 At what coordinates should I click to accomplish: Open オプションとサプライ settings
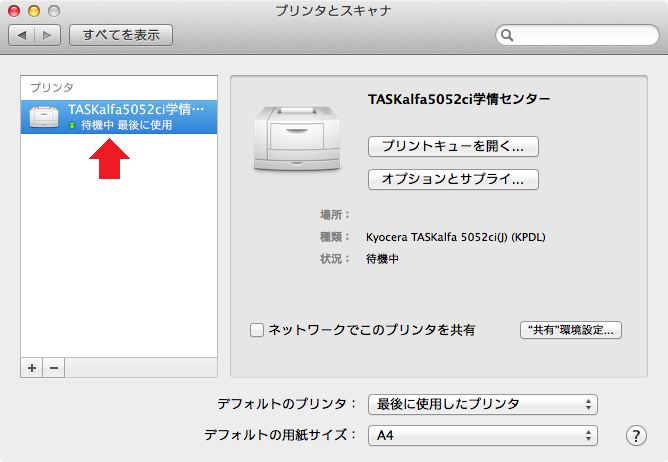(453, 179)
